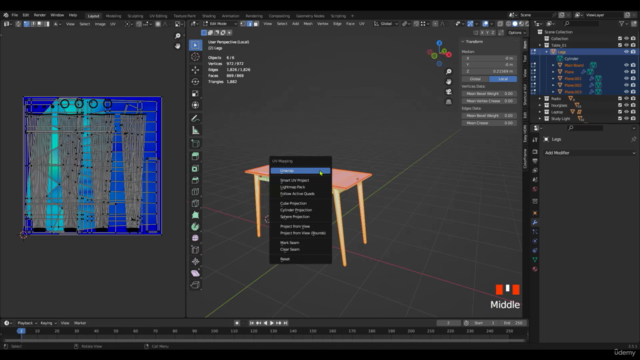Image resolution: width=640 pixels, height=360 pixels.
Task: Set transform panel to Global
Action: [x=475, y=79]
